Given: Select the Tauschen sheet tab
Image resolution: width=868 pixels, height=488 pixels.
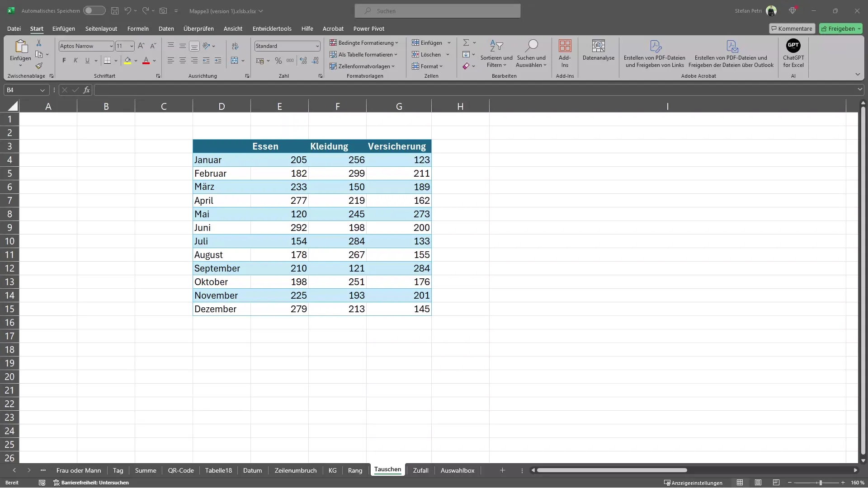Looking at the screenshot, I should (x=388, y=470).
